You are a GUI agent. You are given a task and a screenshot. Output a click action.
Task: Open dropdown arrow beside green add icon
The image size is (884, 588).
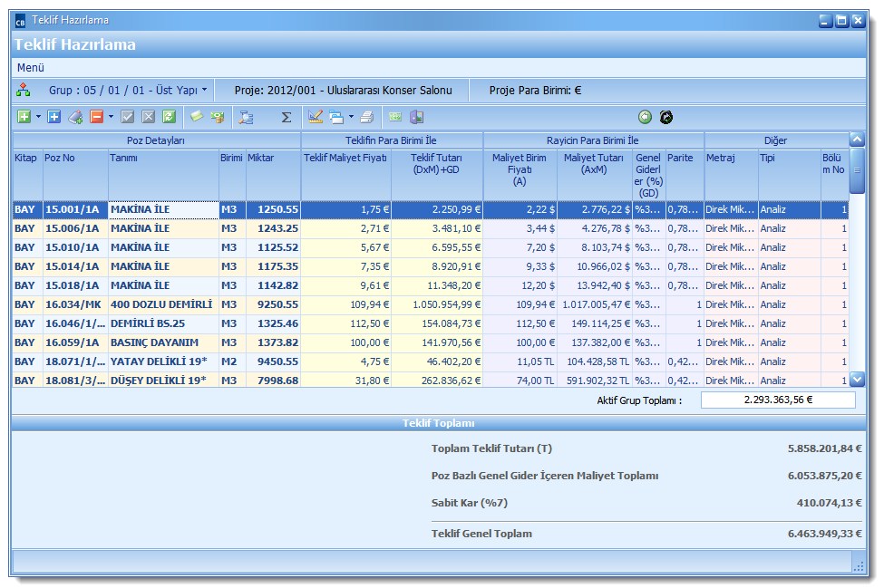click(x=38, y=117)
